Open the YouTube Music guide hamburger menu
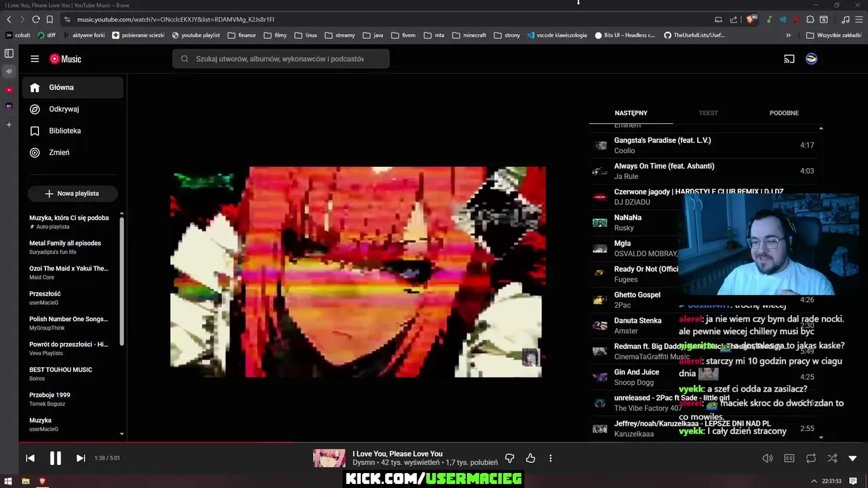 tap(35, 59)
